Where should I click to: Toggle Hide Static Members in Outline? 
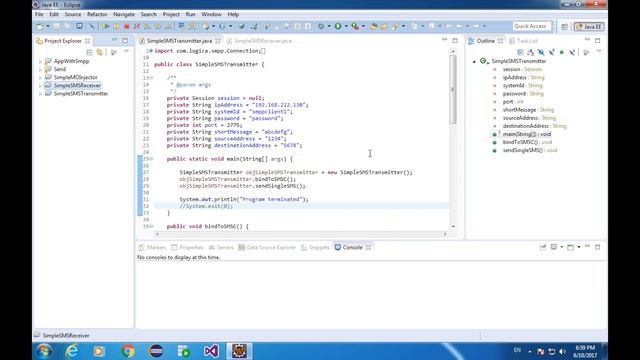[x=551, y=52]
